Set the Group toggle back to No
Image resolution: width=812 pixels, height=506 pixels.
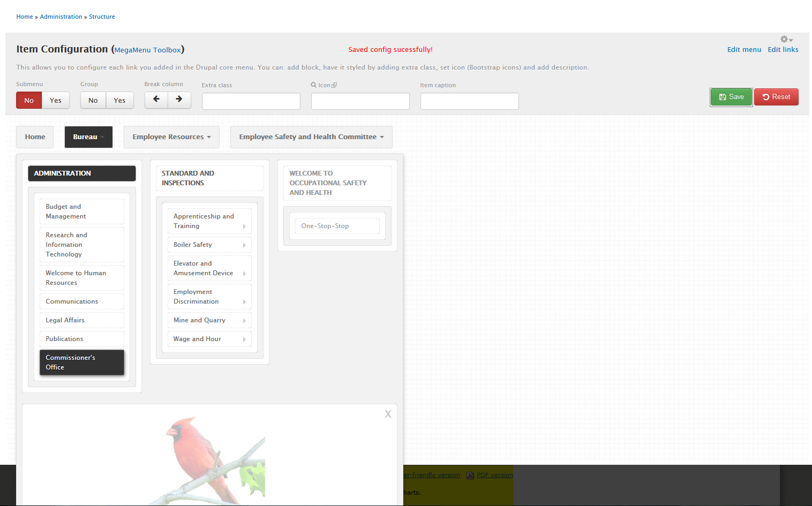pos(93,100)
